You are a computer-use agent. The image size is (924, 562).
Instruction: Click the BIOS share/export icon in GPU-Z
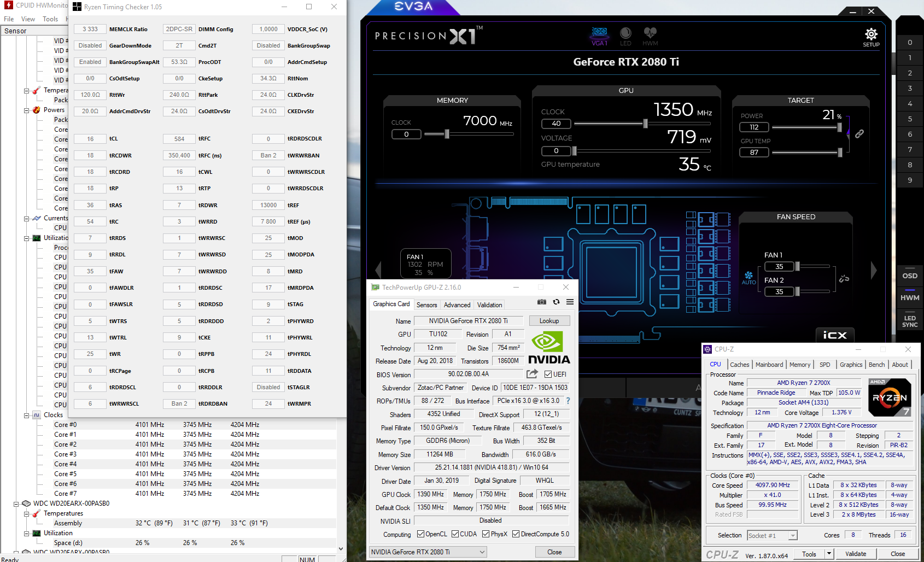coord(532,374)
